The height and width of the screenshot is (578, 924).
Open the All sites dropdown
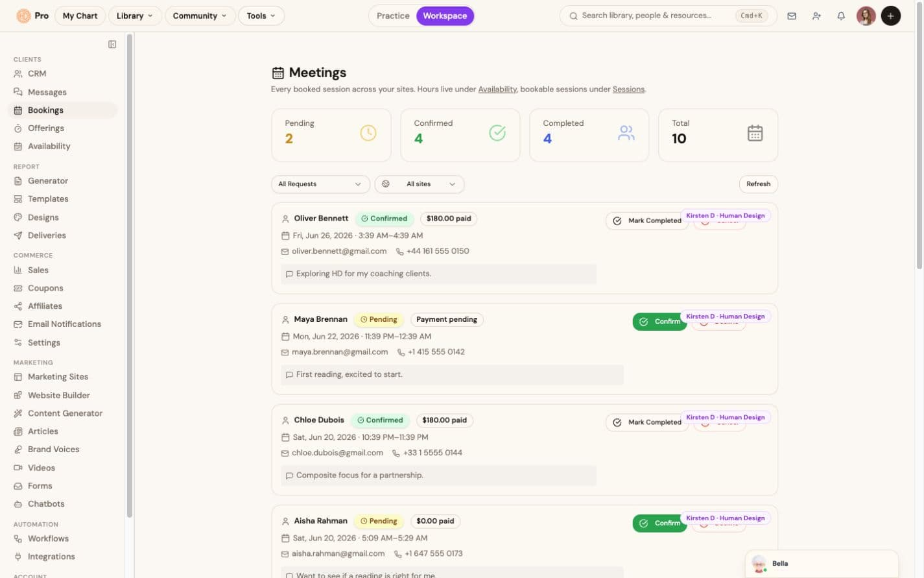pos(420,184)
